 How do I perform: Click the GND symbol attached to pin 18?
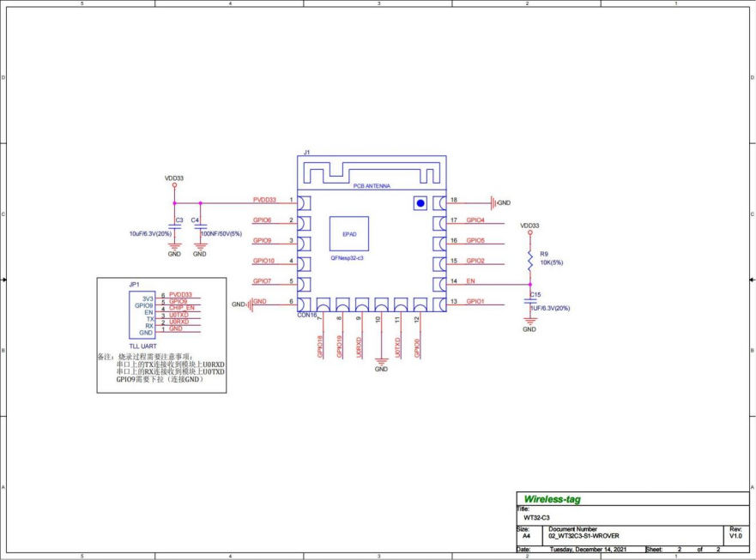click(494, 202)
